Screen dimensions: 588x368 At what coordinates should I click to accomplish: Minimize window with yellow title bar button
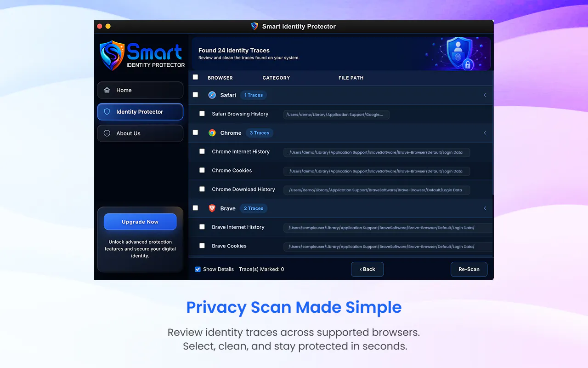point(108,26)
